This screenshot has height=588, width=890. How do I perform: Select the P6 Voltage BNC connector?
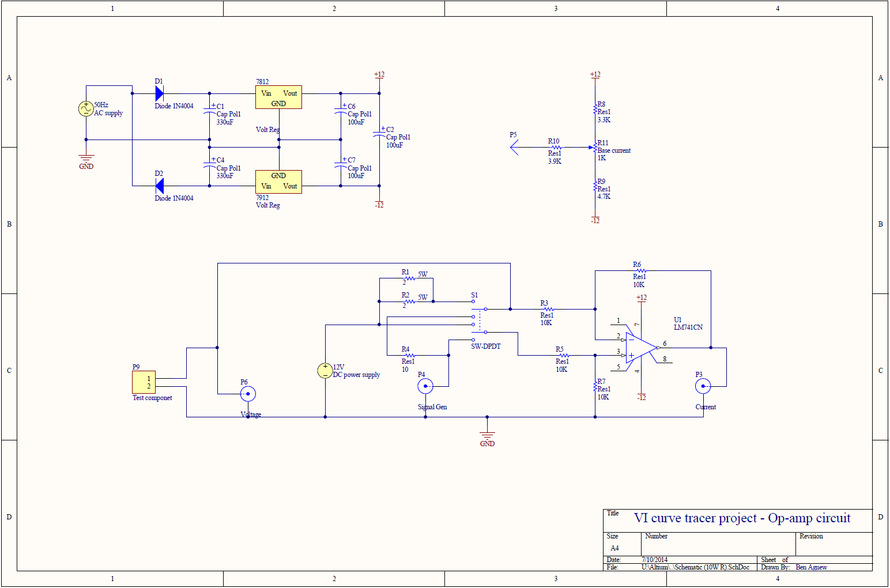[248, 394]
